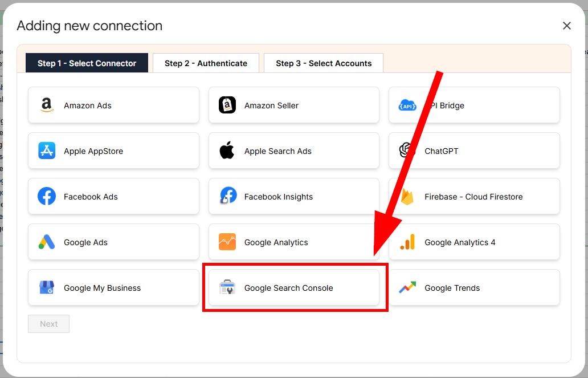Select the Facebook Ads logo icon
This screenshot has width=588, height=378.
click(47, 196)
